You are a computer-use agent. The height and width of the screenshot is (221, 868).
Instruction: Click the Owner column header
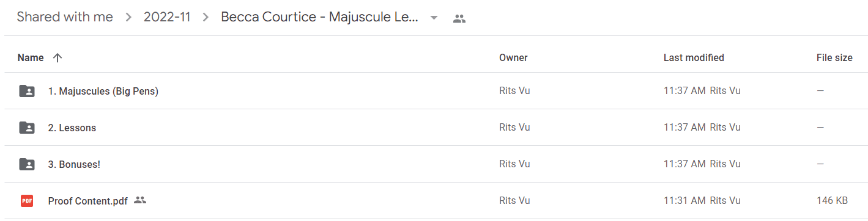(513, 58)
